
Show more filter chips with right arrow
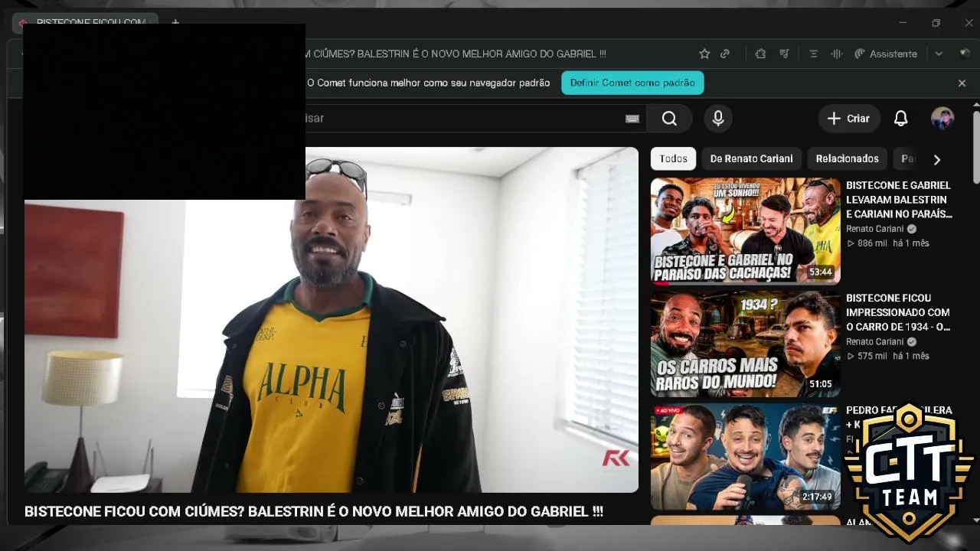tap(936, 159)
